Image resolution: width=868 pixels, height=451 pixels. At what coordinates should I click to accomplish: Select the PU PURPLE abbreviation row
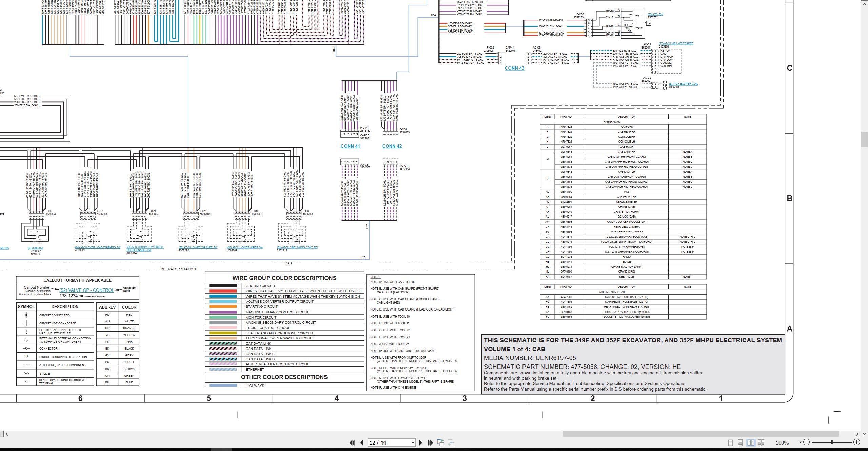(x=118, y=362)
